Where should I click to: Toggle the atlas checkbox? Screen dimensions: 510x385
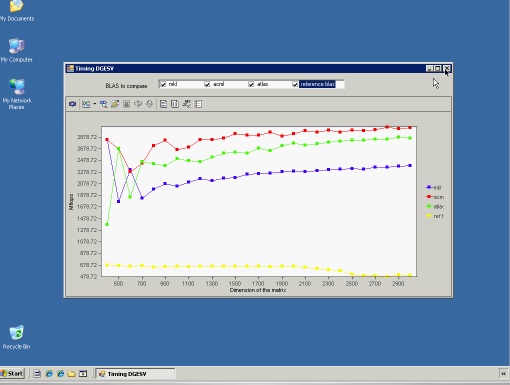pos(251,84)
